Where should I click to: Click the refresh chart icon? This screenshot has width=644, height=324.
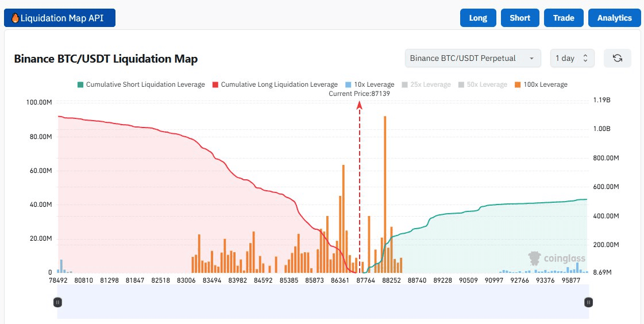click(618, 58)
